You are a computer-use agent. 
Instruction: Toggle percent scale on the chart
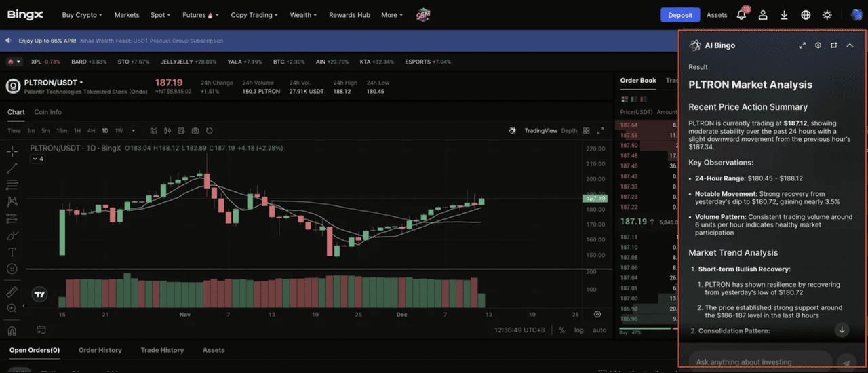tap(561, 330)
